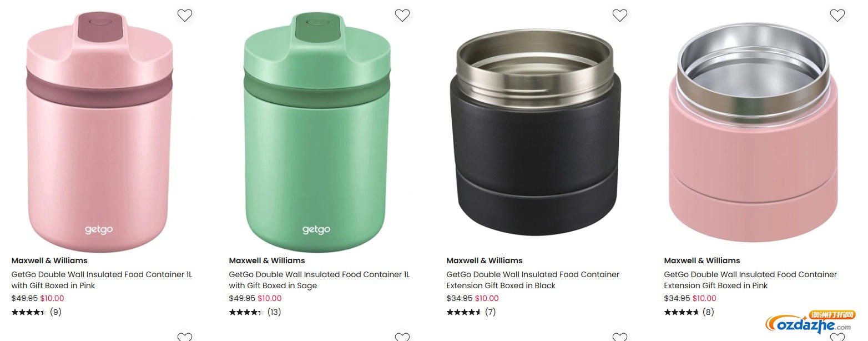The height and width of the screenshot is (341, 868).
Task: Save pink container extension to wishlist
Action: point(837,16)
